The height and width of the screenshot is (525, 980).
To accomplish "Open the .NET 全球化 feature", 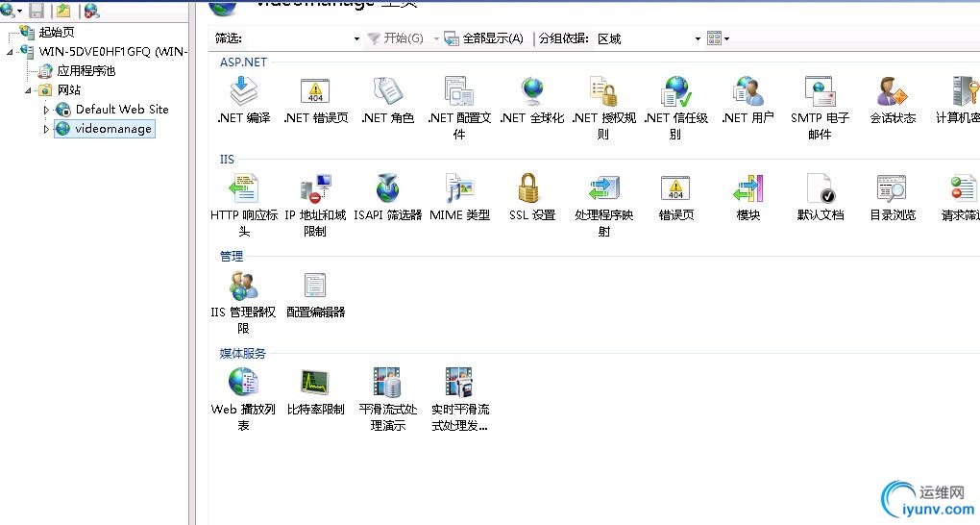I will click(532, 100).
